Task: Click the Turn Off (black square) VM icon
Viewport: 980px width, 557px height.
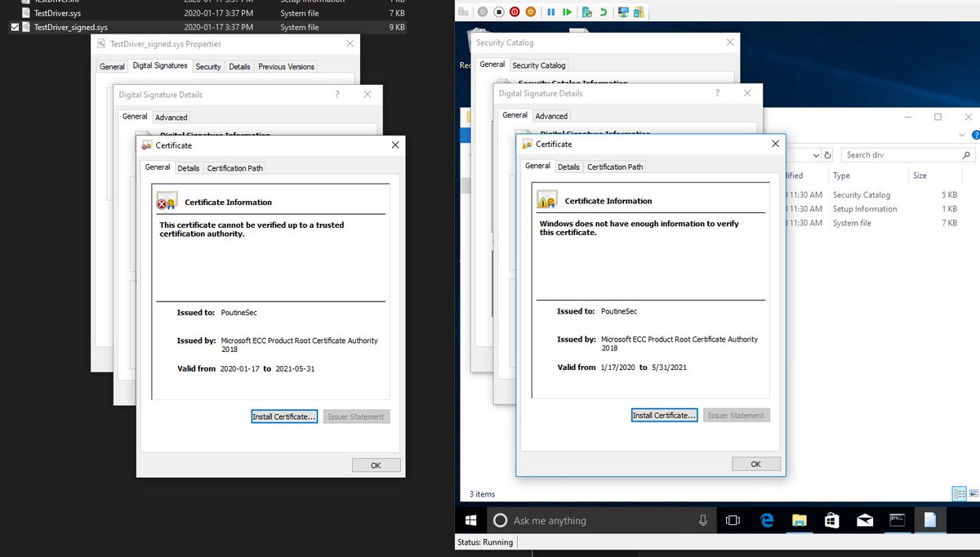Action: coord(497,11)
